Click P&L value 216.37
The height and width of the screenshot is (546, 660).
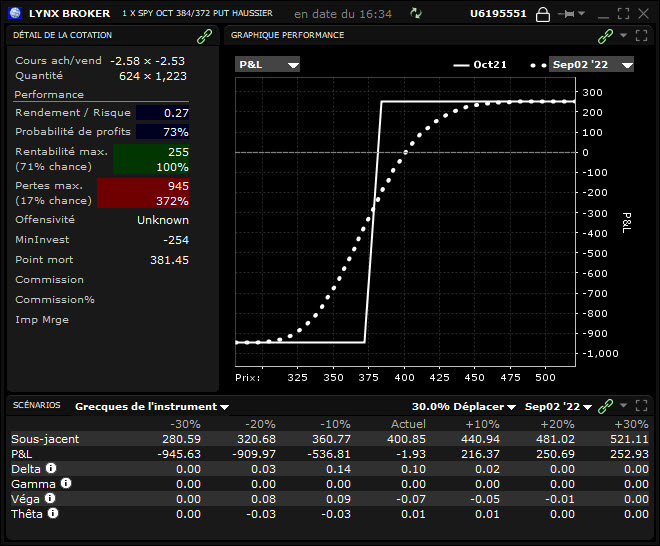(480, 454)
